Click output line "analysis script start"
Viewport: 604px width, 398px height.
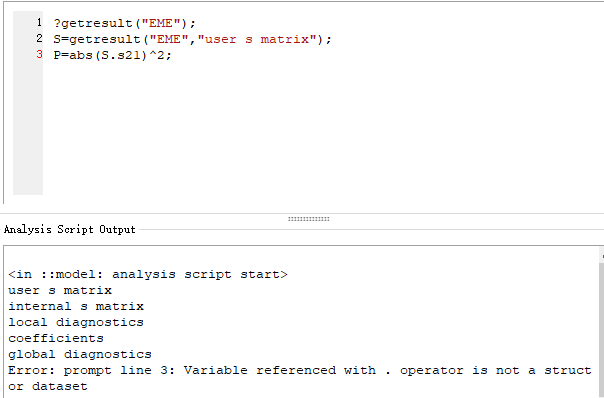coord(148,274)
